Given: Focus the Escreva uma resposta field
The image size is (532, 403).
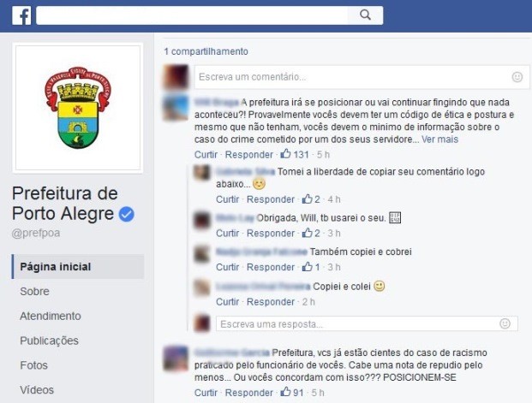Looking at the screenshot, I should pos(367,324).
